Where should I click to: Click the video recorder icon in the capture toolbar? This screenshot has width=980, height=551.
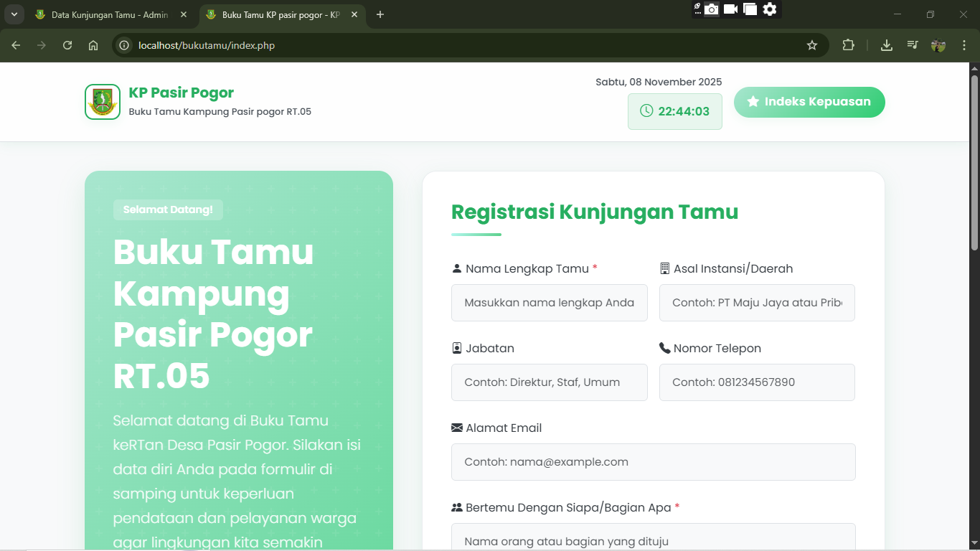[x=730, y=10]
